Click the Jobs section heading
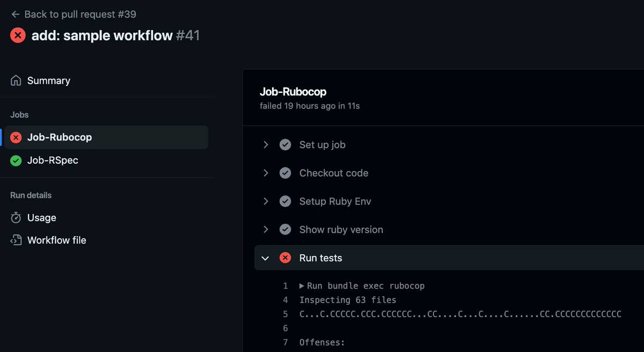The image size is (644, 352). (x=19, y=115)
